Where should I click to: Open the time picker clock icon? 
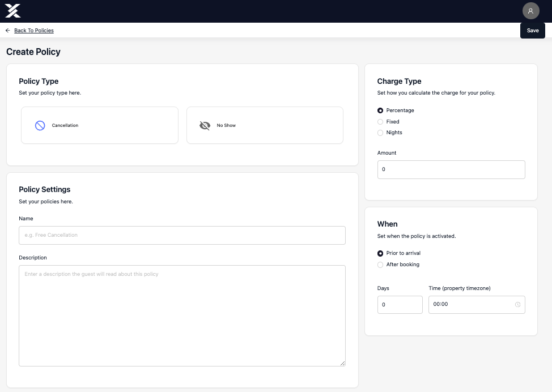517,304
